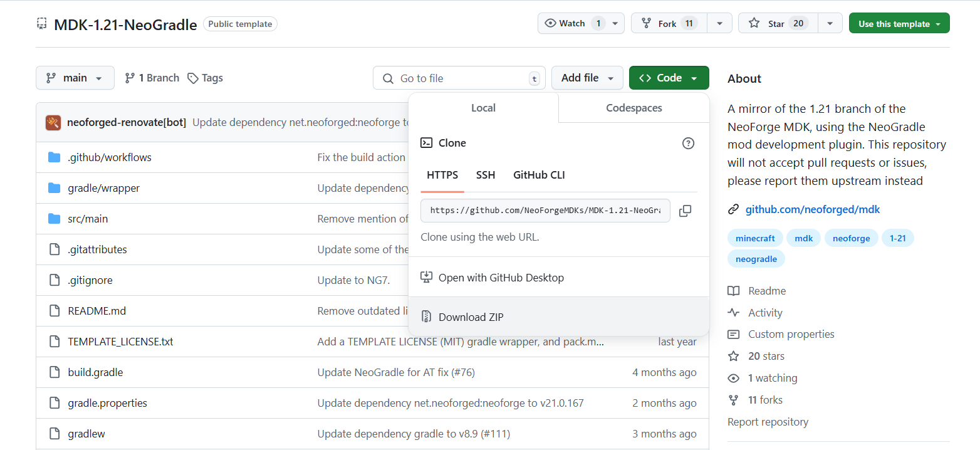Copy the HTTPS clone URL to clipboard
Viewport: 980px width, 450px height.
pos(685,211)
